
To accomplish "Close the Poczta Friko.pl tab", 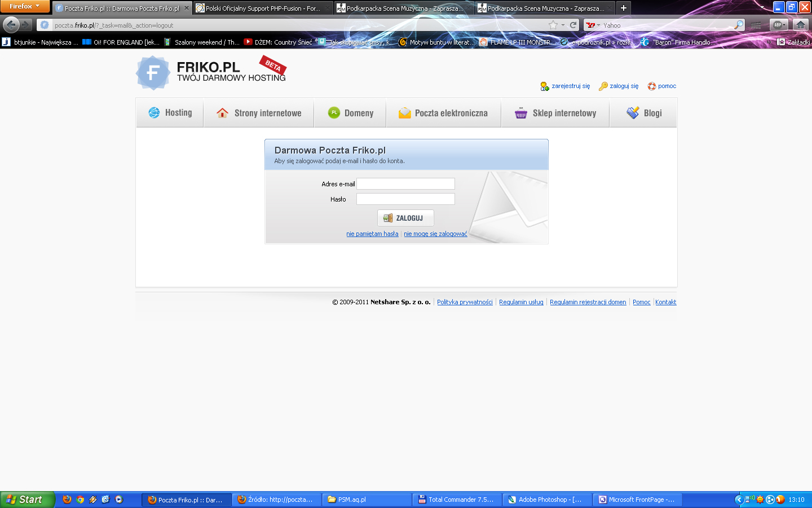I will pyautogui.click(x=187, y=8).
